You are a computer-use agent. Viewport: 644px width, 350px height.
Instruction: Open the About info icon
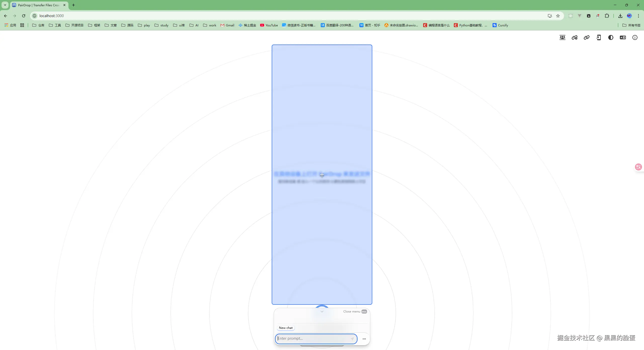[635, 38]
